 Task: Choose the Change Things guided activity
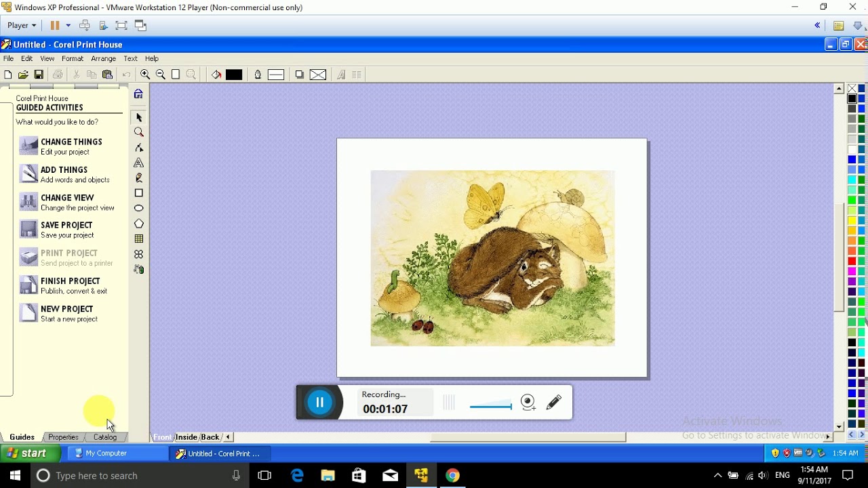point(61,146)
